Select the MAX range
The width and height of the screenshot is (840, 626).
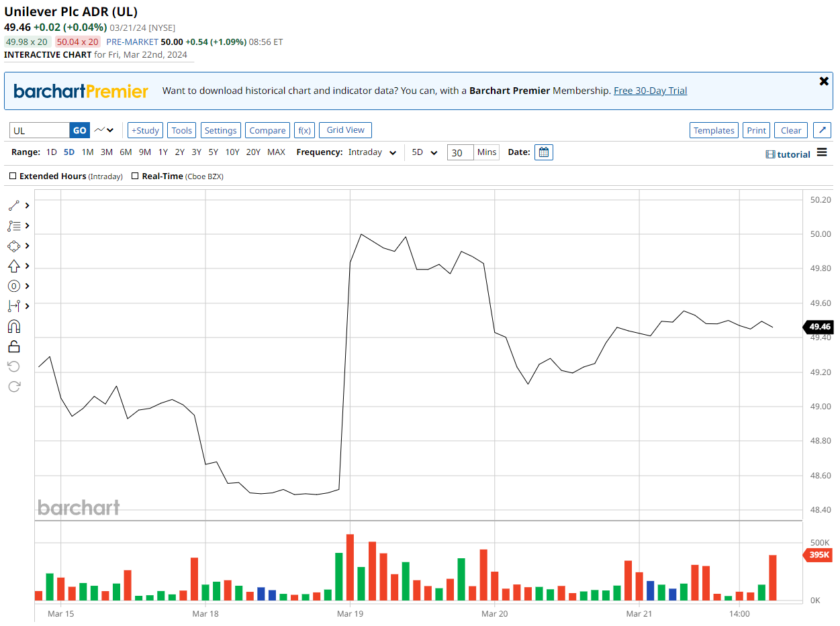point(276,152)
